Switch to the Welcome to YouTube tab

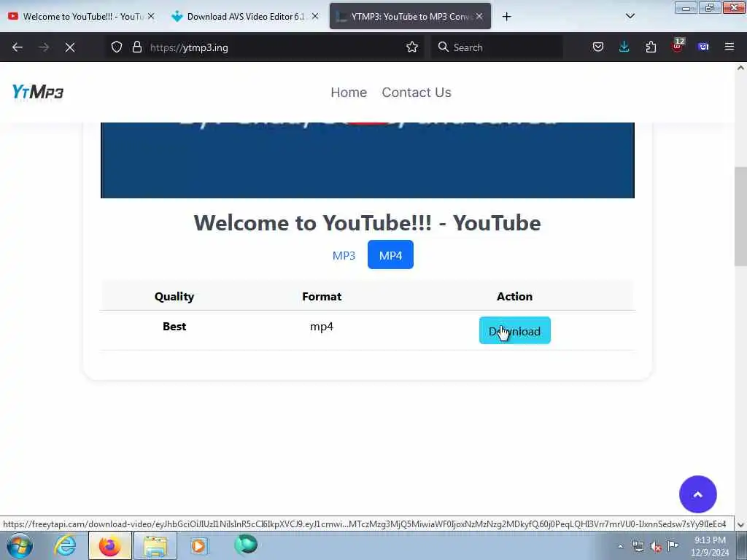pos(83,17)
